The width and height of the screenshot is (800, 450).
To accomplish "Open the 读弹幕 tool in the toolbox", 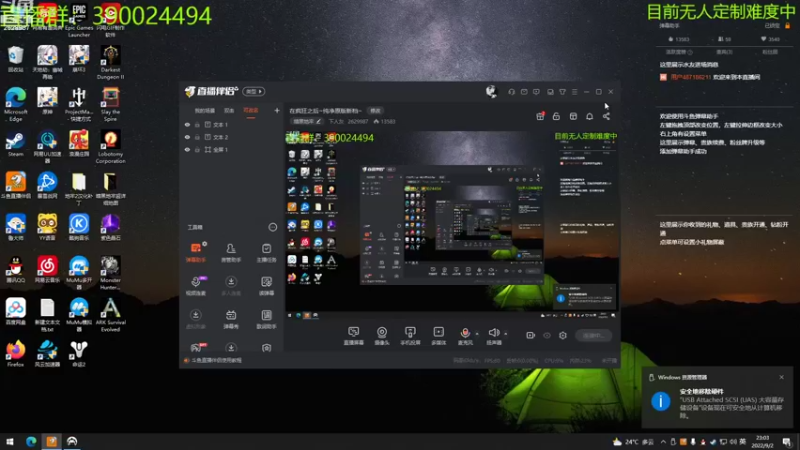I will click(266, 286).
